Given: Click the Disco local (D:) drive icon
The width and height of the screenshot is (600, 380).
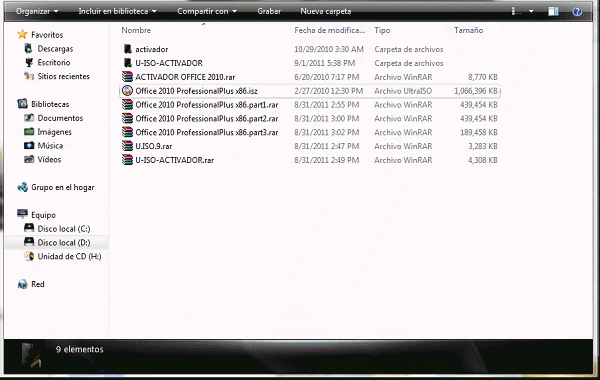Looking at the screenshot, I should pos(29,242).
